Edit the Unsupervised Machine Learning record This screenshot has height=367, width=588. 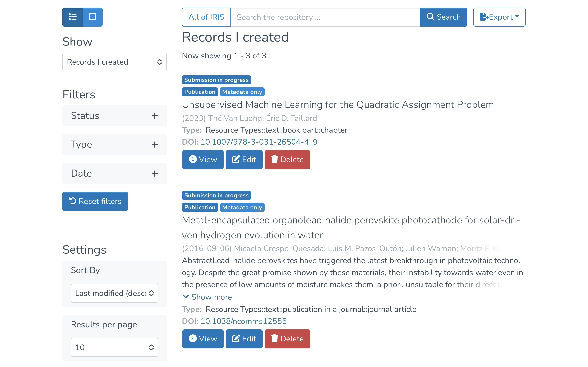pyautogui.click(x=244, y=159)
